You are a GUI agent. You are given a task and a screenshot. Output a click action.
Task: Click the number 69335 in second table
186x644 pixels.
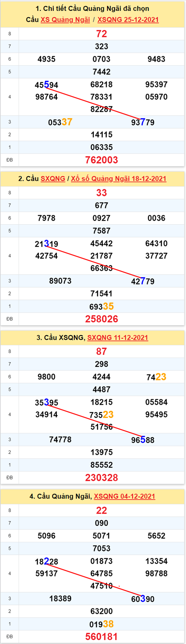point(102,307)
